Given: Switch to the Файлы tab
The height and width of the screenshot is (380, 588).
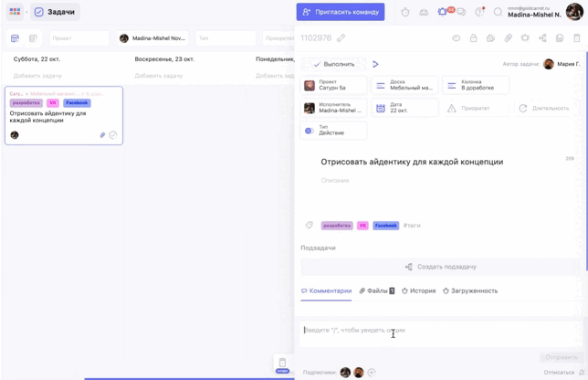Looking at the screenshot, I should [x=376, y=290].
